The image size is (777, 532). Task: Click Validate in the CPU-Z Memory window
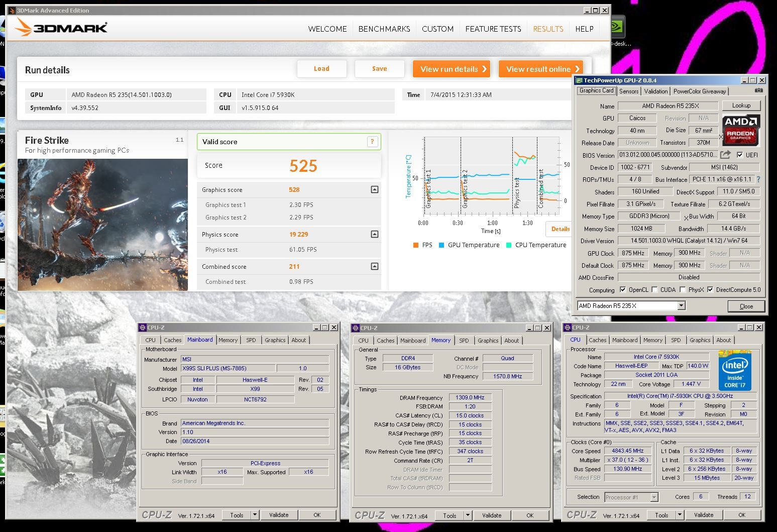point(492,515)
